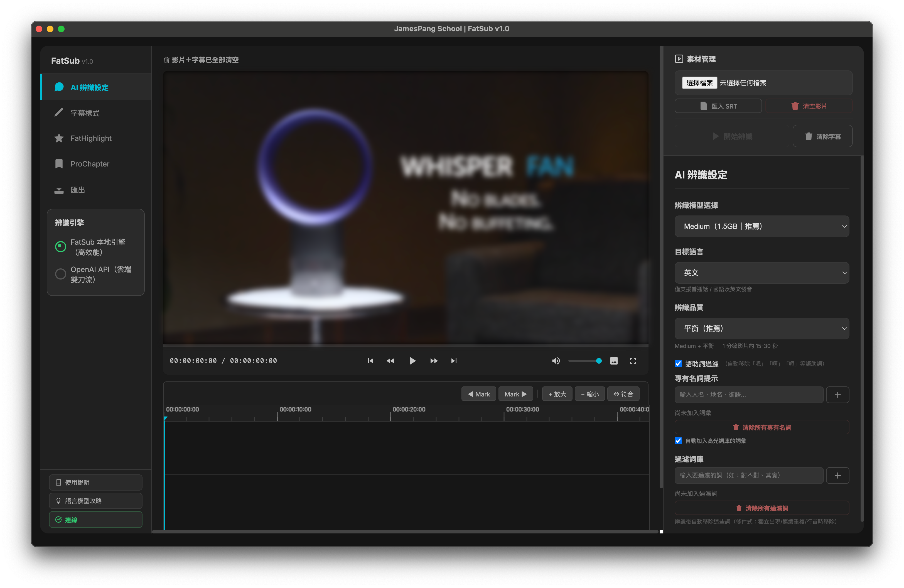The height and width of the screenshot is (588, 904).
Task: Click the rewind icon
Action: pyautogui.click(x=390, y=361)
